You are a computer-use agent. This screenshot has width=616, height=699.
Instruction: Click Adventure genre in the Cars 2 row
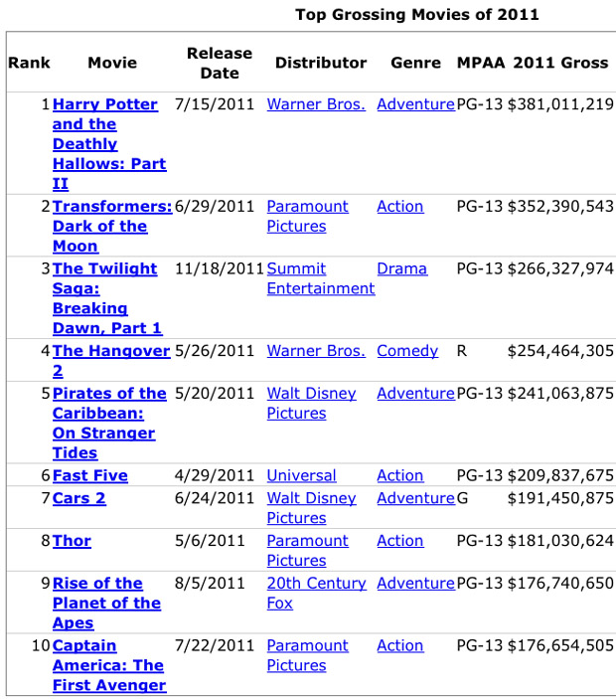(x=416, y=498)
